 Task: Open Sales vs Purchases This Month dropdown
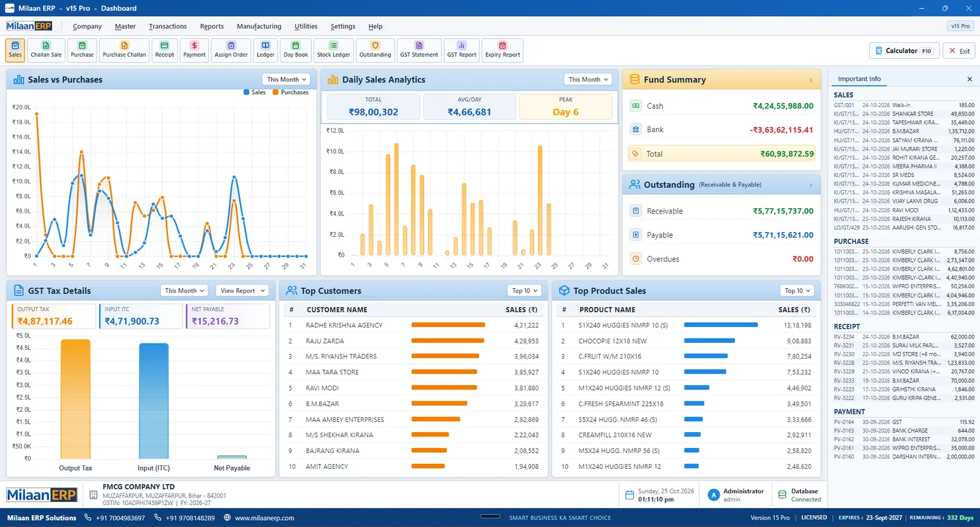point(286,80)
